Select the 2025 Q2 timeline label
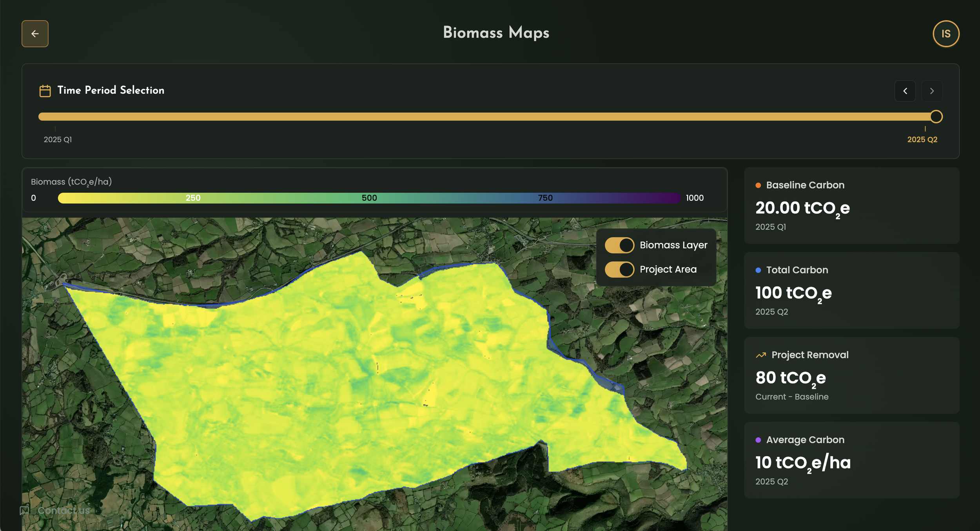 point(922,140)
